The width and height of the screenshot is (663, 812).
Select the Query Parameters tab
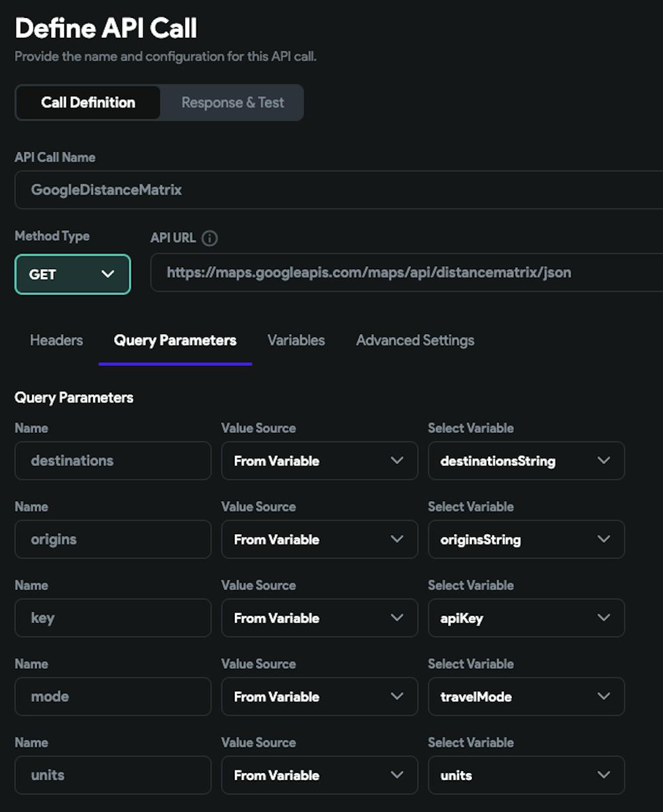pyautogui.click(x=175, y=341)
